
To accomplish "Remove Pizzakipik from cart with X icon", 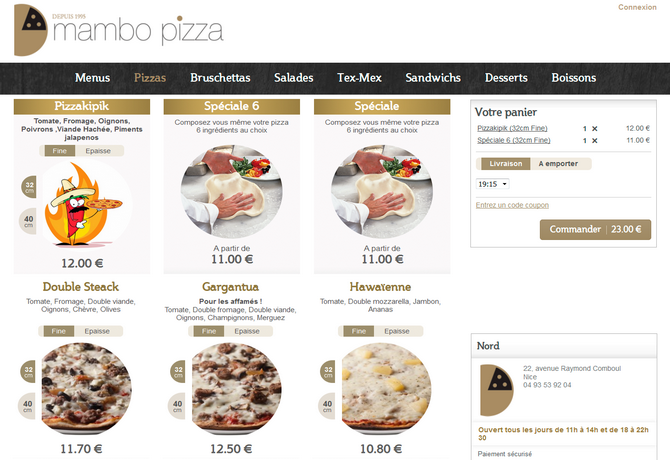I will click(594, 129).
